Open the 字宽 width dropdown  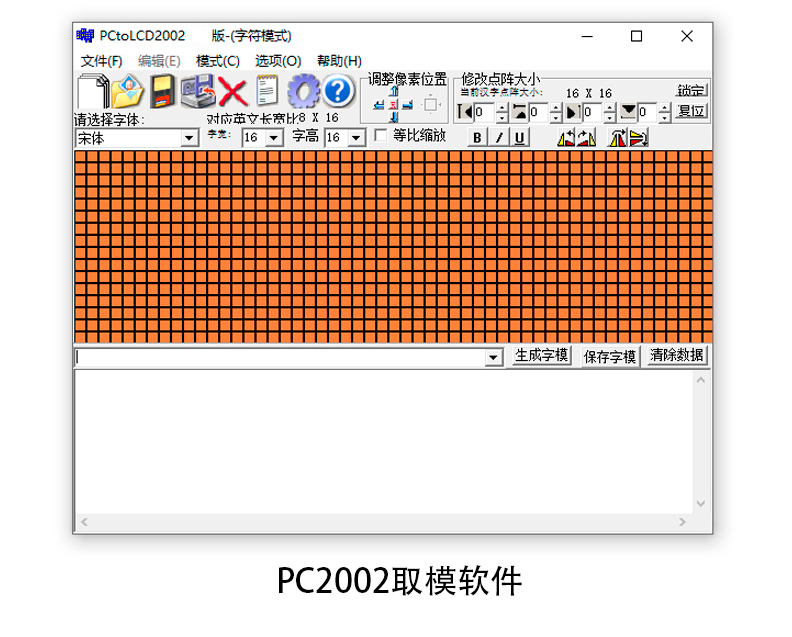point(274,137)
